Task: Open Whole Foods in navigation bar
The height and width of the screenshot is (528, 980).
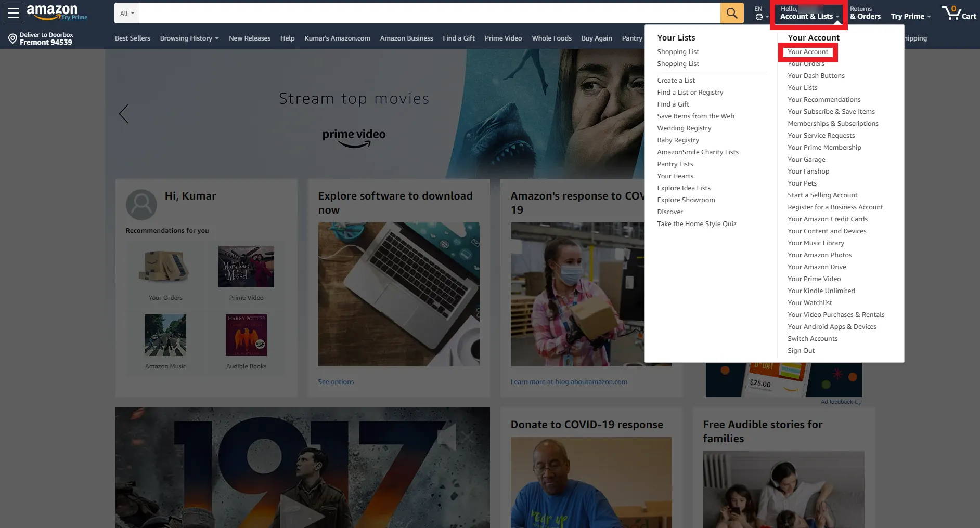Action: (x=551, y=38)
